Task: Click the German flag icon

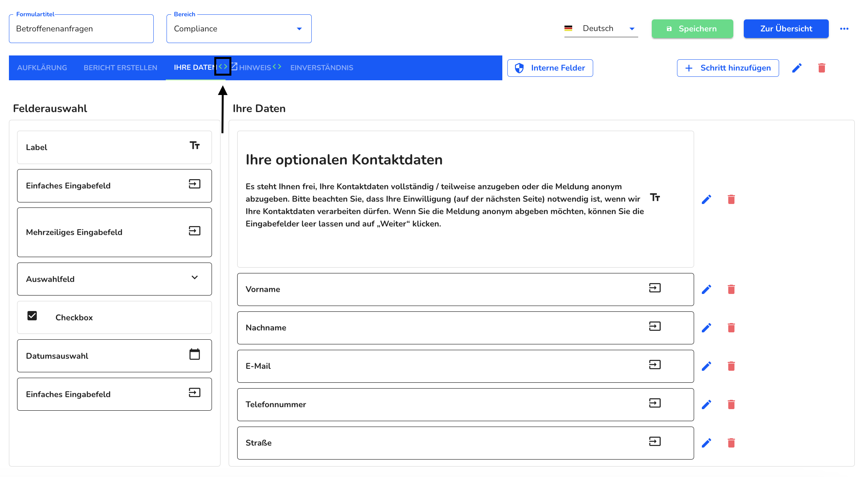Action: 568,28
